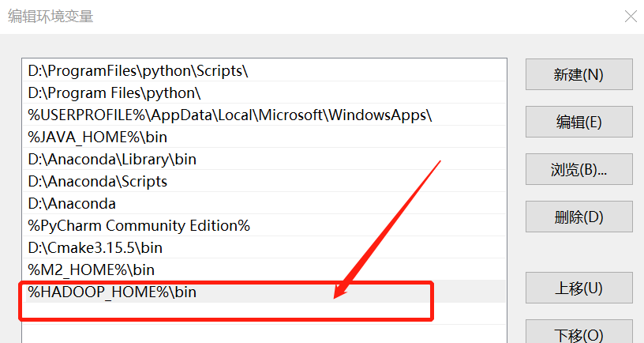This screenshot has width=644, height=343.
Task: Select the %M2_HOME%\bin entry
Action: [92, 269]
